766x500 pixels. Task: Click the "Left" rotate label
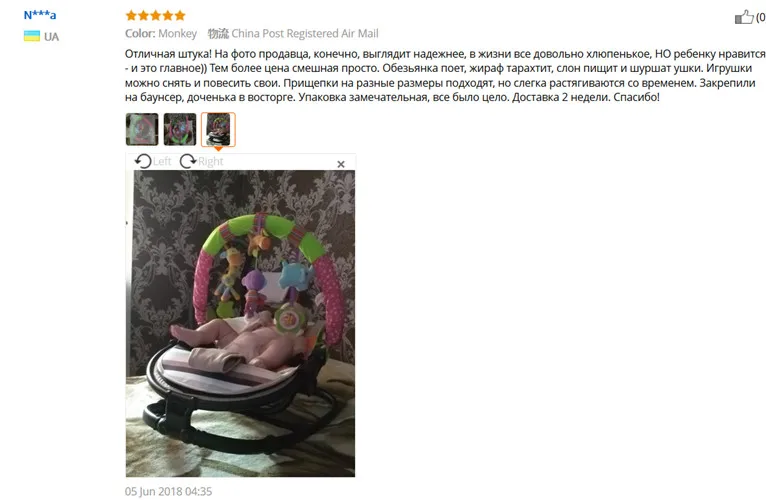tap(162, 161)
